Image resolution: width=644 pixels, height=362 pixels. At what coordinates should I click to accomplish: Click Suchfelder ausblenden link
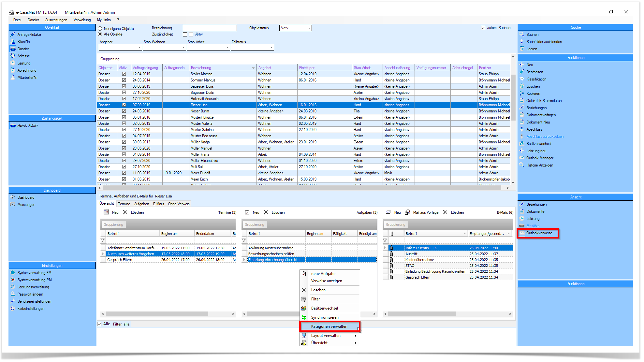point(544,42)
